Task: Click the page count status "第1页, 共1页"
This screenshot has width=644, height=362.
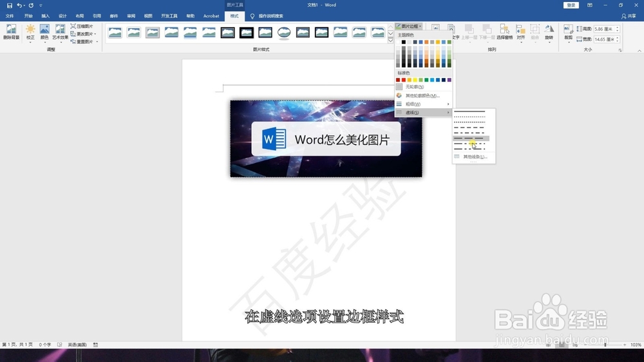Action: pos(17,345)
